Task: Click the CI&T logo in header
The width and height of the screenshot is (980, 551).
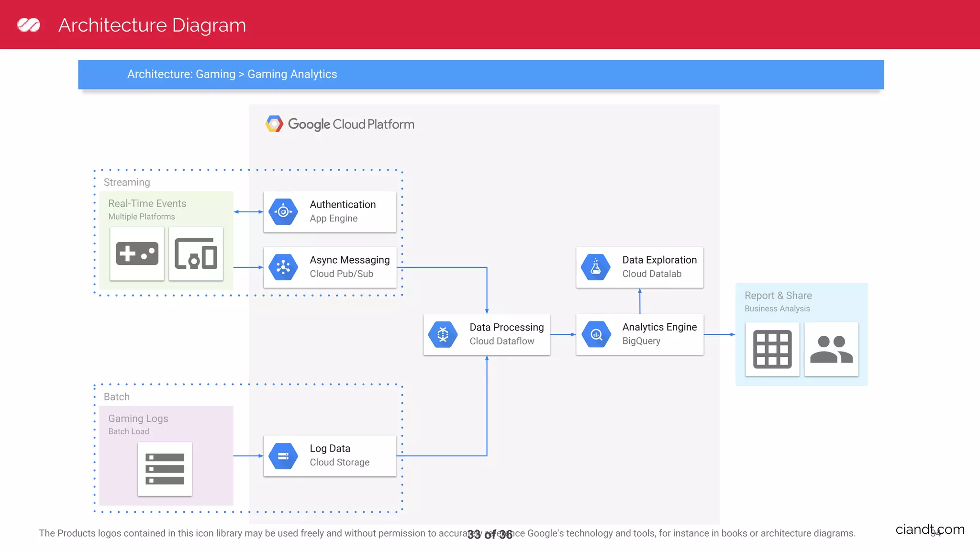Action: [x=29, y=25]
